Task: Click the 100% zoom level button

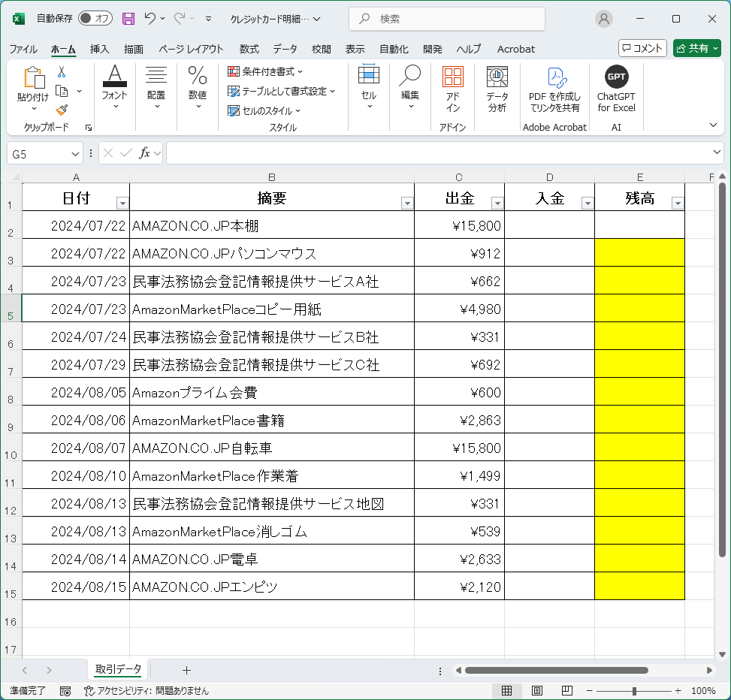Action: click(703, 691)
